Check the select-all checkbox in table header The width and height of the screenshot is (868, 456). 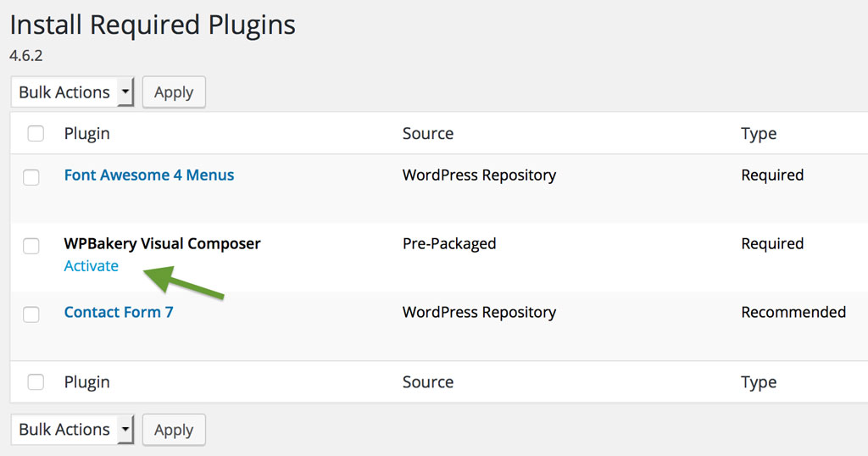coord(36,133)
